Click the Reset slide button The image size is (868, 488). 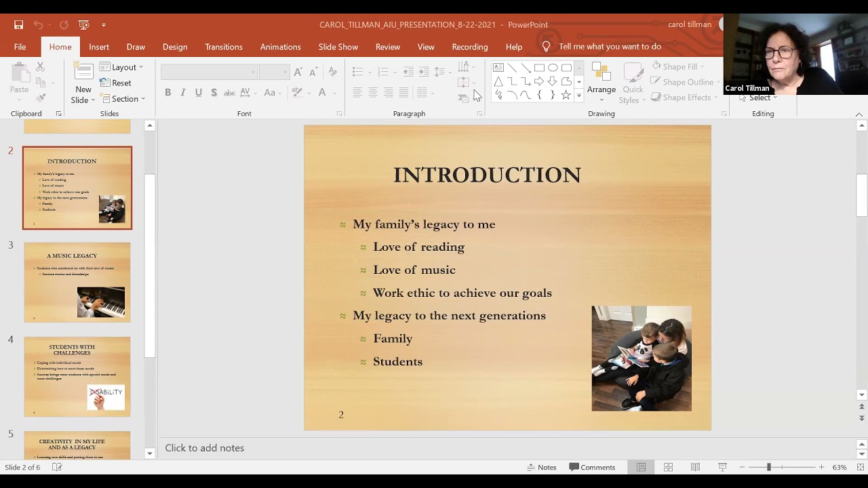point(116,83)
